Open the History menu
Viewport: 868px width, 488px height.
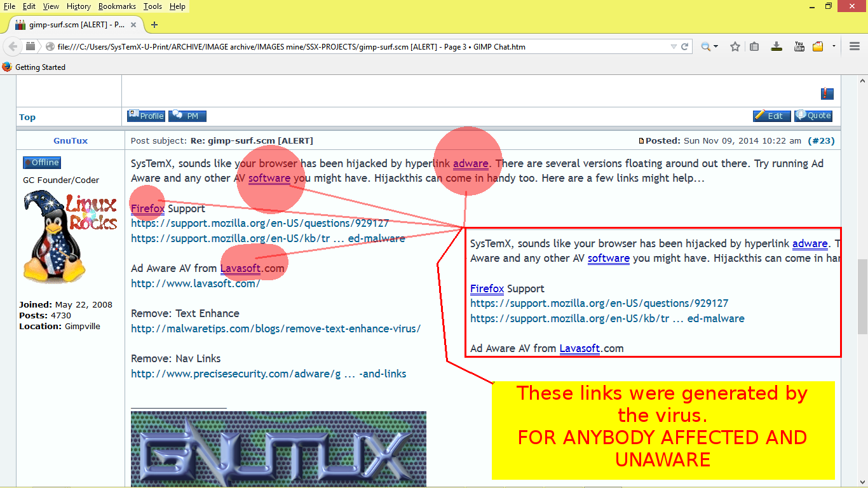(x=78, y=6)
